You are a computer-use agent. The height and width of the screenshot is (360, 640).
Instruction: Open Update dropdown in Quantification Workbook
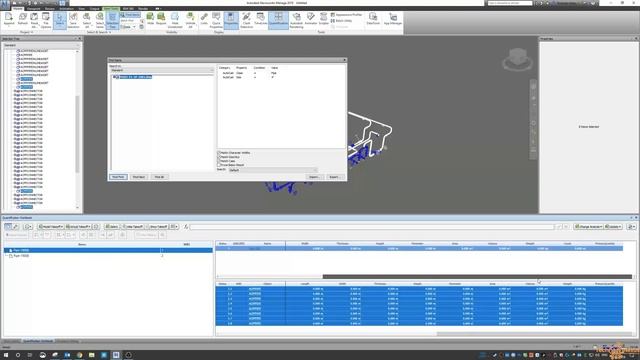point(613,227)
